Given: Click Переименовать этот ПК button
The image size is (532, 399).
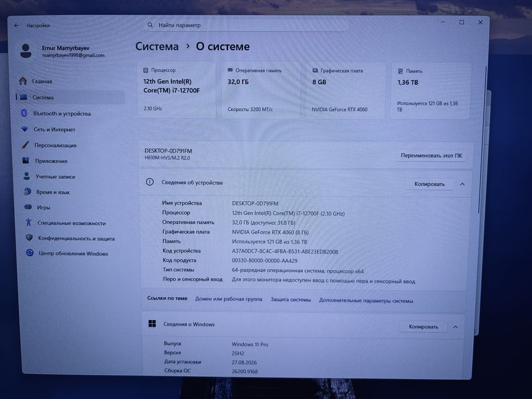Looking at the screenshot, I should tap(431, 156).
